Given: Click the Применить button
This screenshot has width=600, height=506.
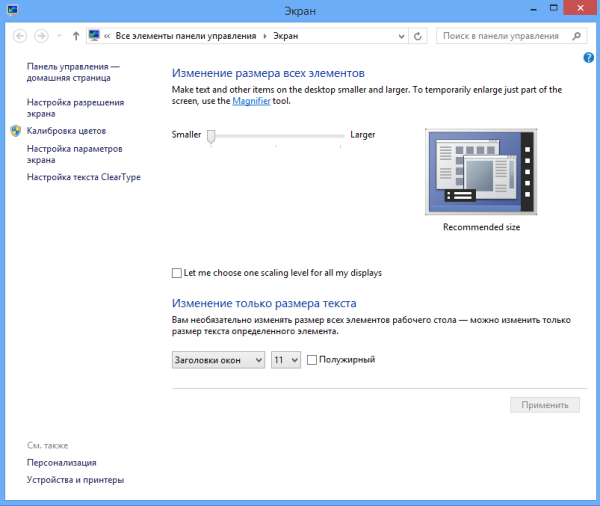Looking at the screenshot, I should pos(545,405).
